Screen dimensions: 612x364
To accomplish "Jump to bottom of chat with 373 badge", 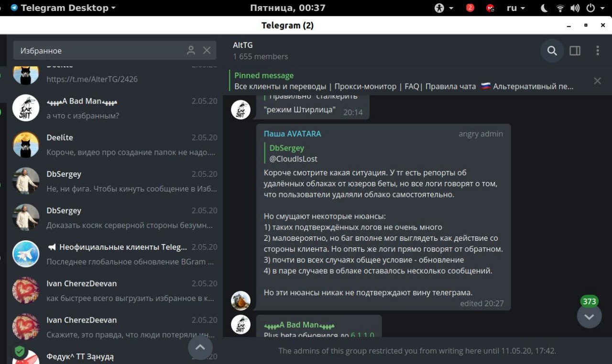I will pos(589,316).
